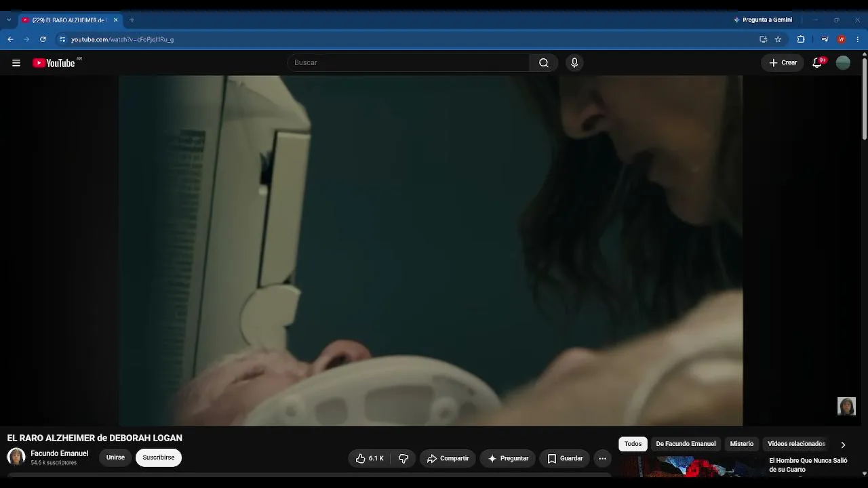The width and height of the screenshot is (868, 488).
Task: Click the video title EL RARO ALZHEIMER de DEBORAH LOGAN
Action: coord(95,439)
